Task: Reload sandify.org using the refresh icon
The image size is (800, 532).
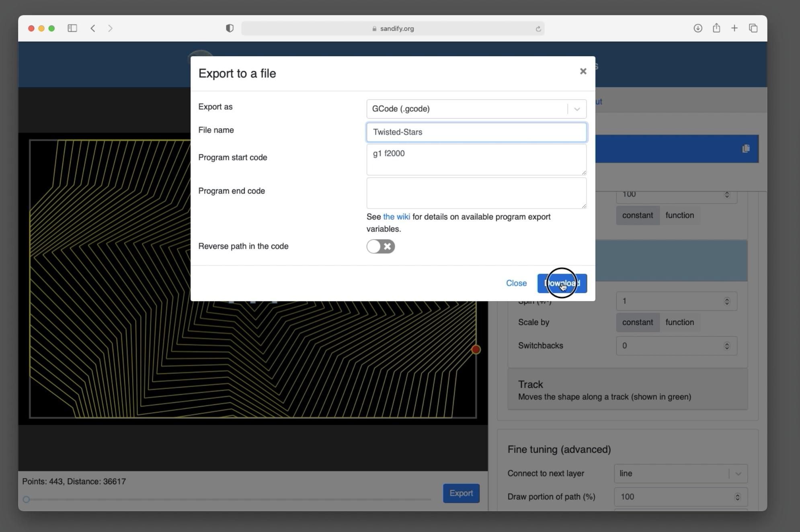Action: point(538,29)
